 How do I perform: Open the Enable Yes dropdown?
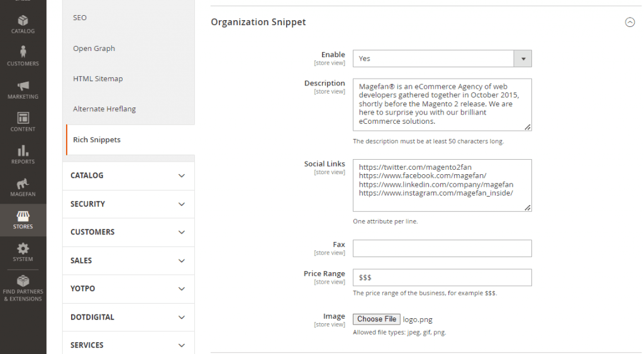[x=442, y=58]
